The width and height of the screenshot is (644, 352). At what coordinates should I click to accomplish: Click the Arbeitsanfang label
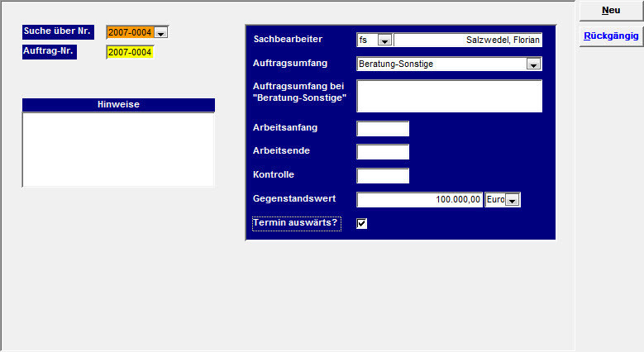285,128
